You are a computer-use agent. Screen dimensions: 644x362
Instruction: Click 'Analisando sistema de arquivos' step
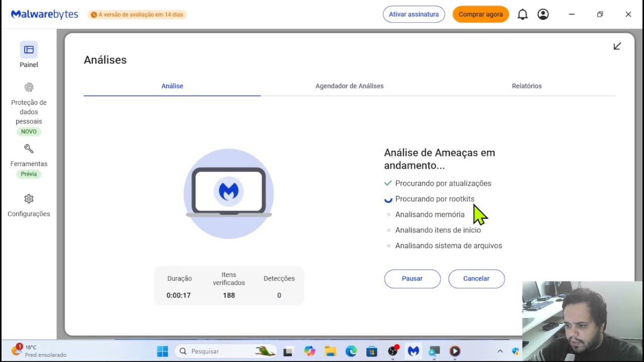[449, 246]
